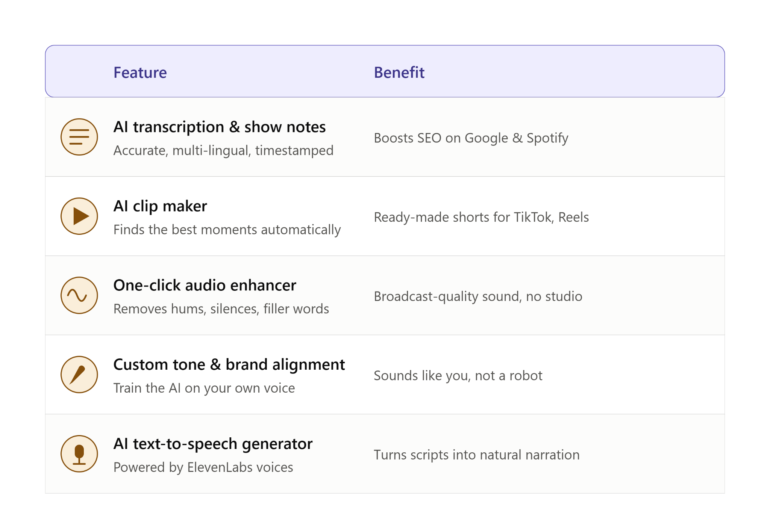The width and height of the screenshot is (770, 532).
Task: Click 'Turns scripts into natural narration' benefit
Action: (x=476, y=455)
